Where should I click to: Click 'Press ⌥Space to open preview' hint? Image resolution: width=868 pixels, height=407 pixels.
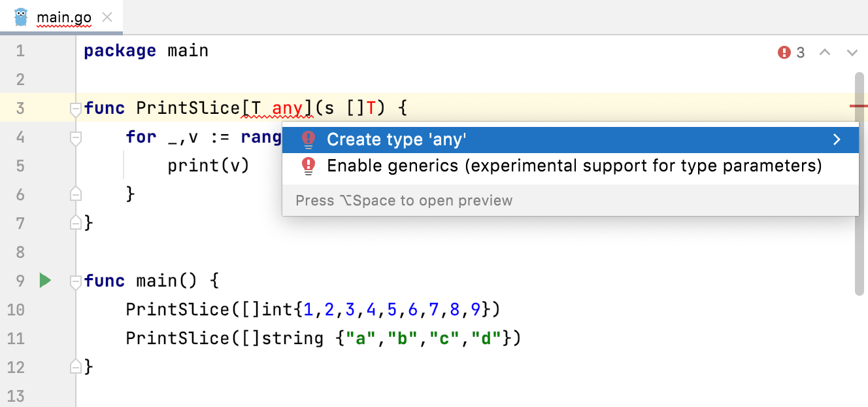pos(404,200)
